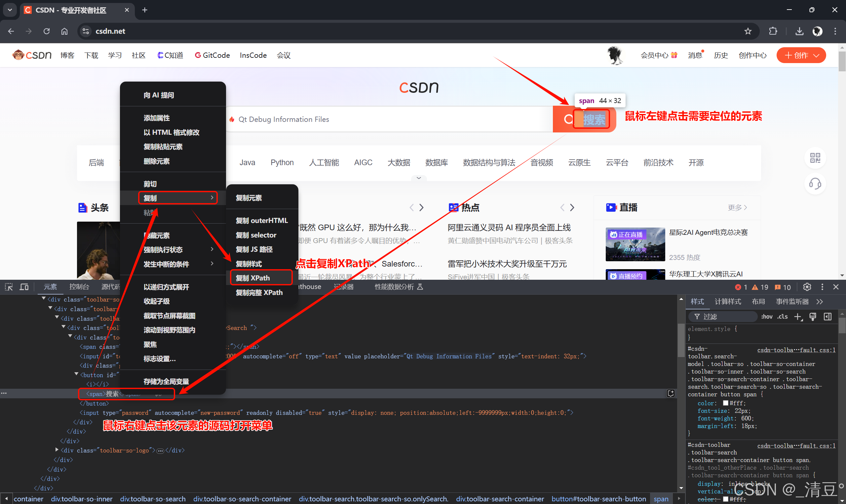
Task: Open the user avatar in CSDN header
Action: coord(615,55)
